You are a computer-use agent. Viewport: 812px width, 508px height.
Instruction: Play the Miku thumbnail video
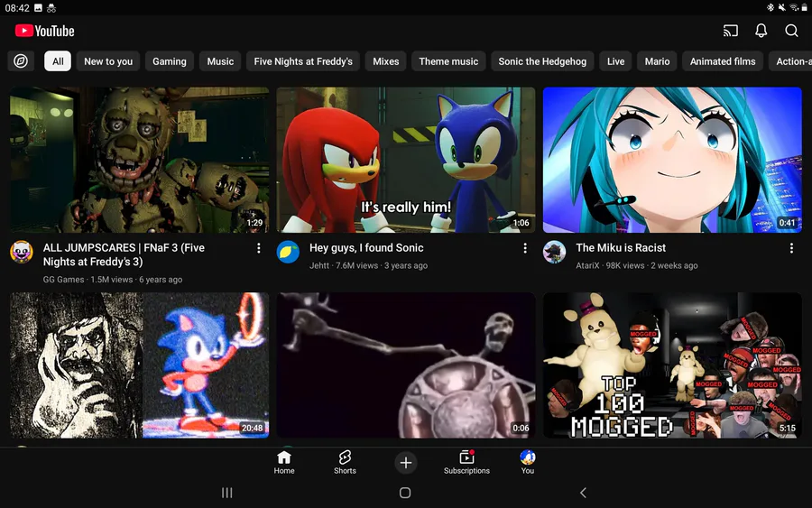click(672, 160)
